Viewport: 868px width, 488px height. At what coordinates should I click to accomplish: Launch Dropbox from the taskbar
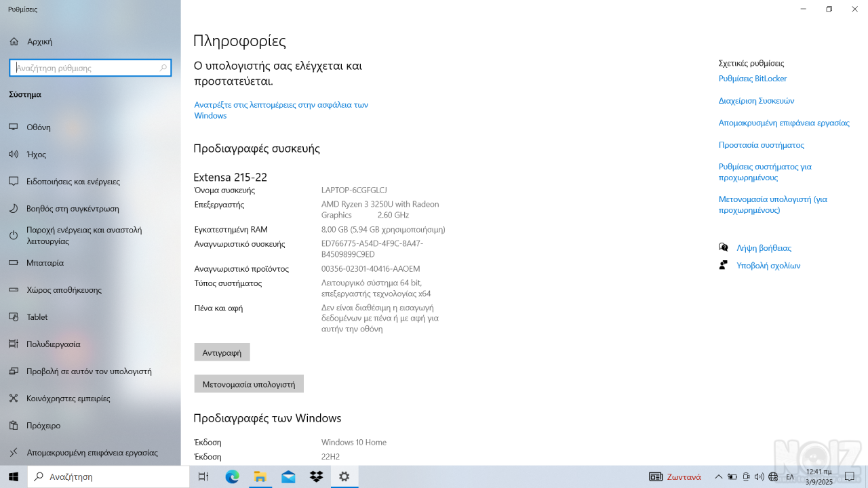point(316,476)
